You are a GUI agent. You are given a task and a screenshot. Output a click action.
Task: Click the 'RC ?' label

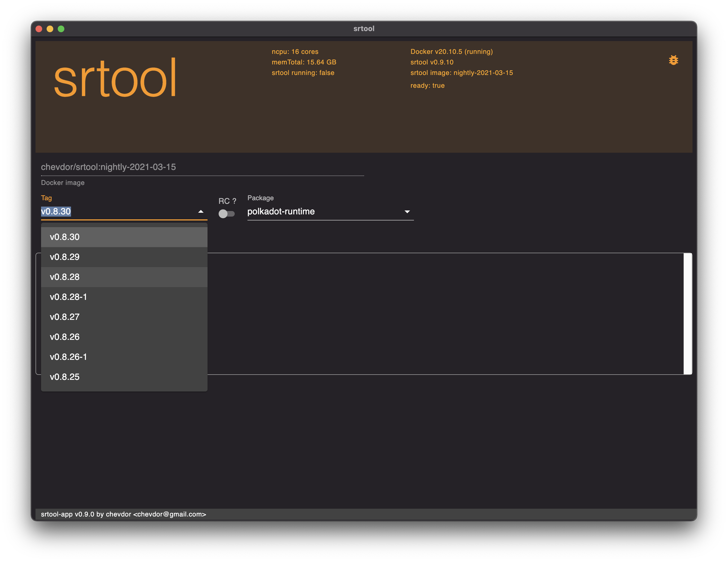[x=227, y=201]
